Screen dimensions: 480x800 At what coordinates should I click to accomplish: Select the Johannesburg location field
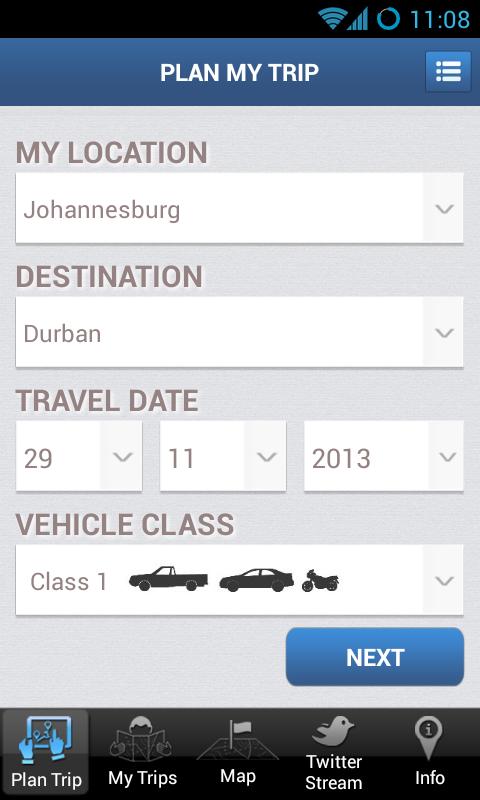239,208
